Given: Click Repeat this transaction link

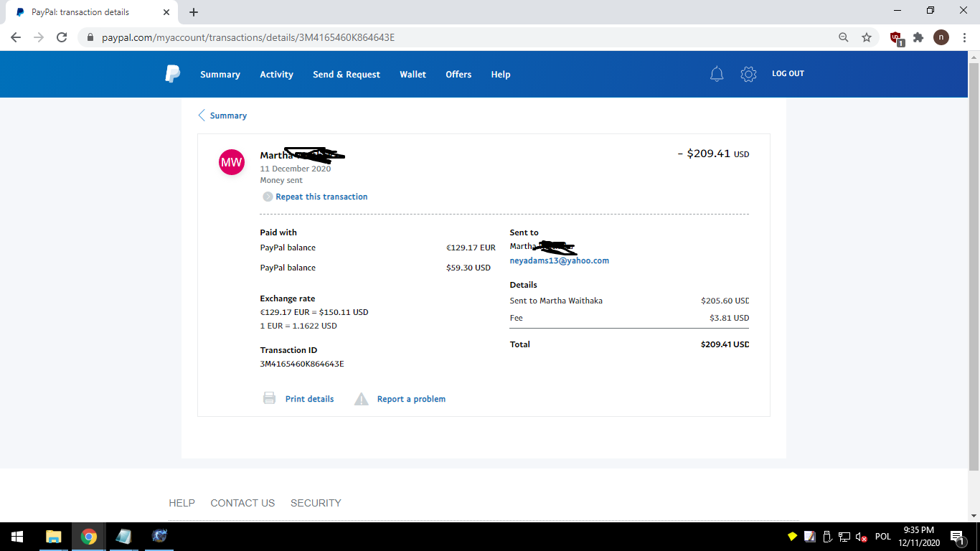Looking at the screenshot, I should coord(321,197).
